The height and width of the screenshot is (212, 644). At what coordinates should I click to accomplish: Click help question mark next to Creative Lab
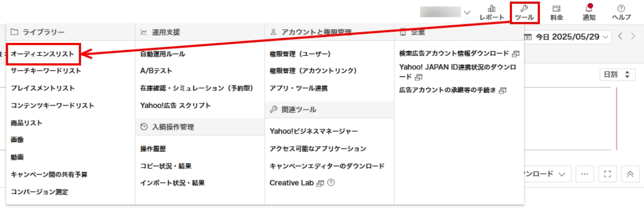tap(331, 183)
